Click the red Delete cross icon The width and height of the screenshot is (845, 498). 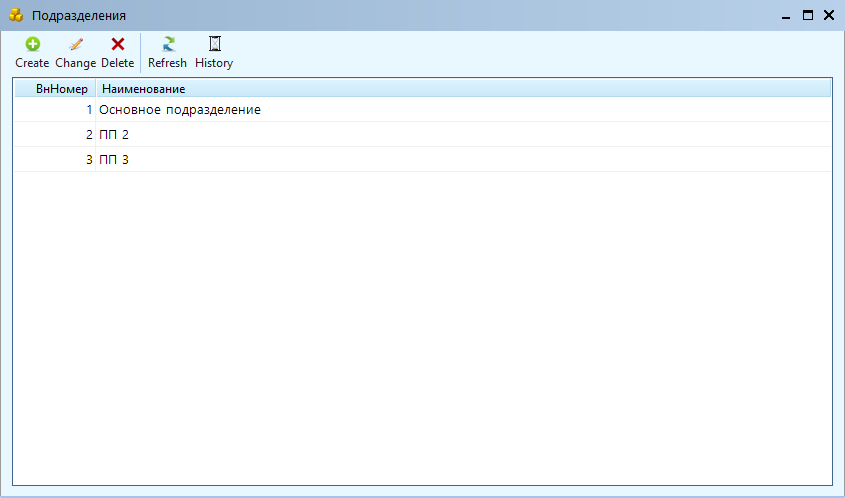pyautogui.click(x=117, y=44)
